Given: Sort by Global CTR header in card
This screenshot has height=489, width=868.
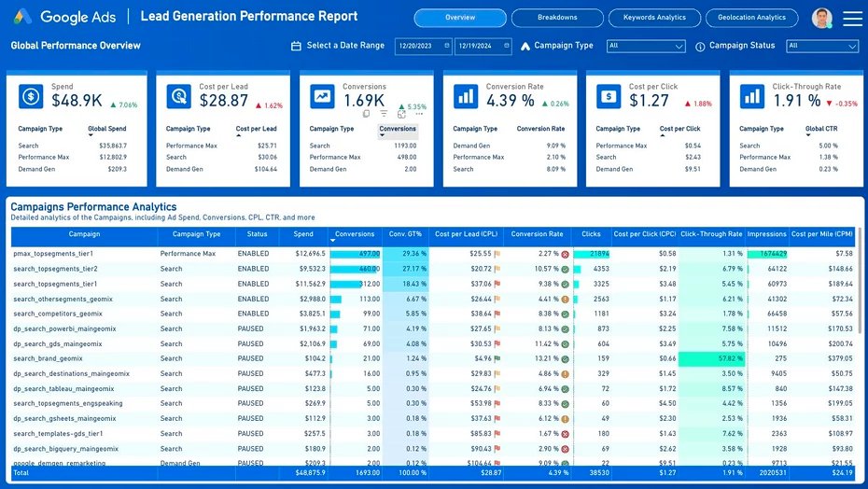Looking at the screenshot, I should coord(821,129).
